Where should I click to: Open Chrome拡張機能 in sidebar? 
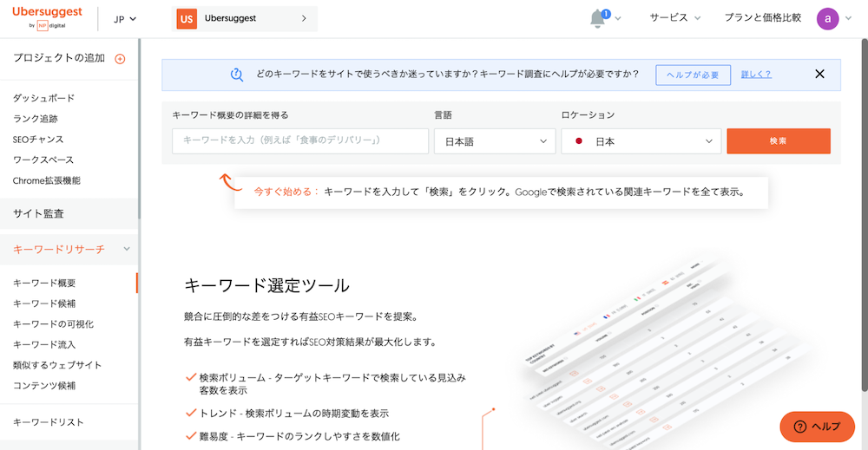(x=47, y=180)
